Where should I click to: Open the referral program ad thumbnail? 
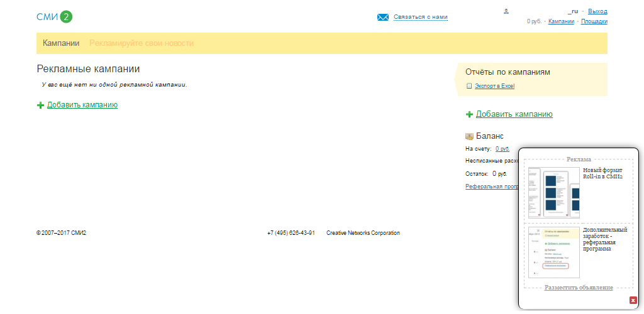tap(553, 252)
